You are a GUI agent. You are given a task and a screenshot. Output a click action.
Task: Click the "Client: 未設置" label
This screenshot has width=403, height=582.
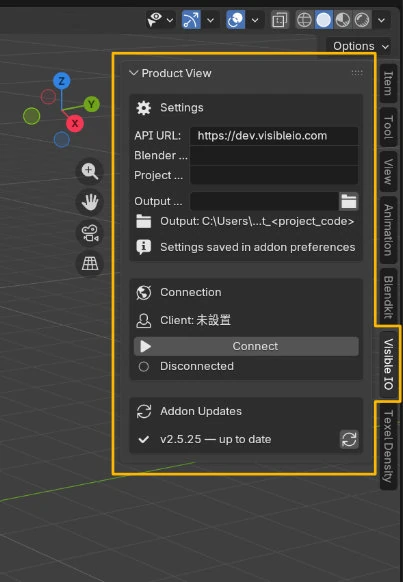click(x=195, y=320)
